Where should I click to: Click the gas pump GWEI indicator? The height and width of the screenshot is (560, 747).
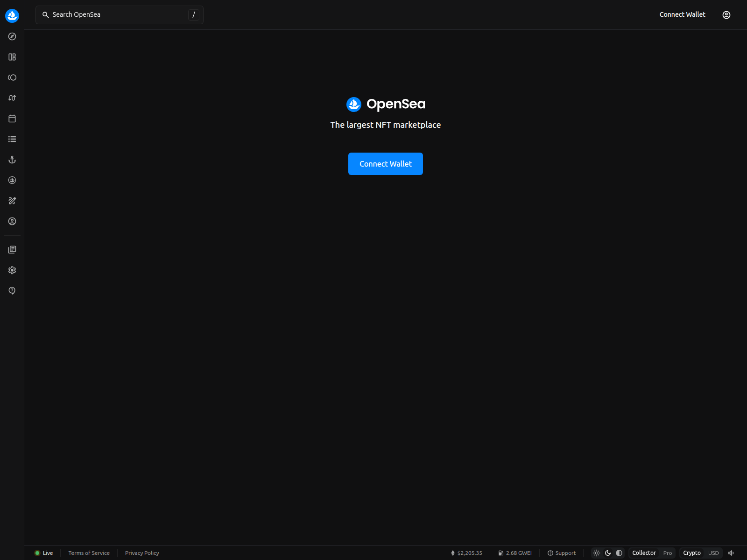coord(515,553)
